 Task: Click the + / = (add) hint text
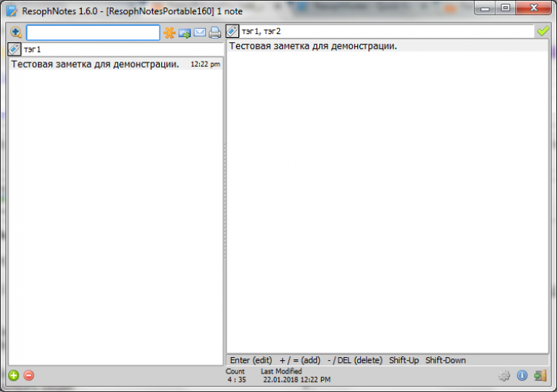click(x=300, y=360)
